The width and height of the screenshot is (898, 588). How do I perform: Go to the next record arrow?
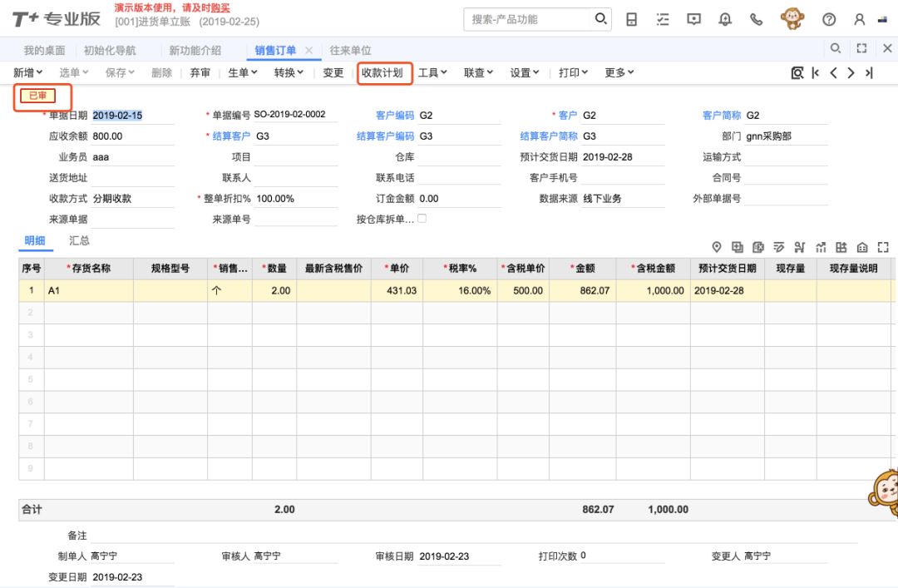[851, 73]
